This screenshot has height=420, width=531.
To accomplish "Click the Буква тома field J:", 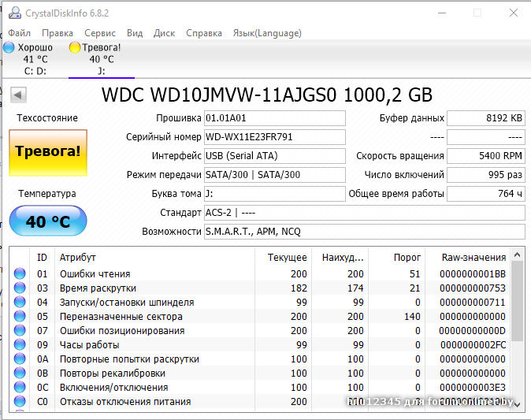I will tap(275, 194).
